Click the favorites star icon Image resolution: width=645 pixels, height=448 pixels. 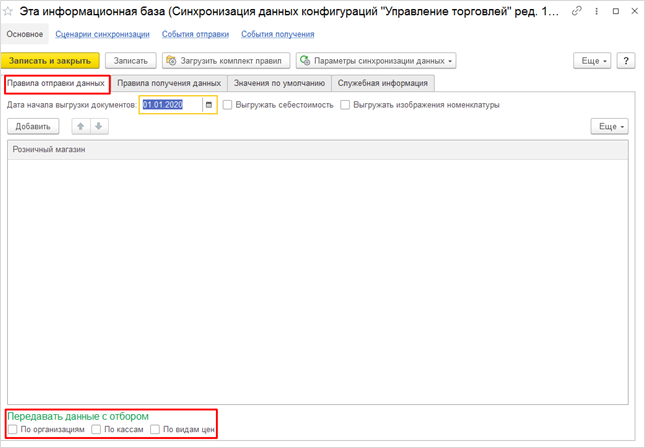tap(12, 11)
